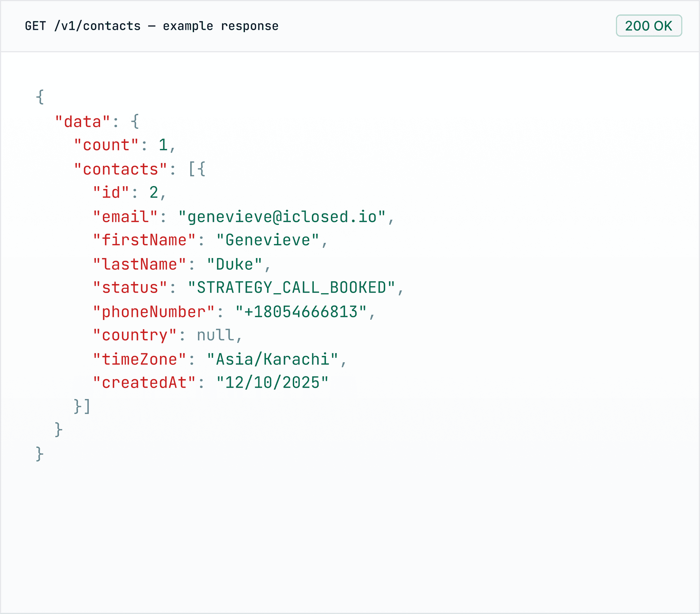Click the STRATEGY_CALL_BOOKED status value
The height and width of the screenshot is (614, 700).
[291, 288]
